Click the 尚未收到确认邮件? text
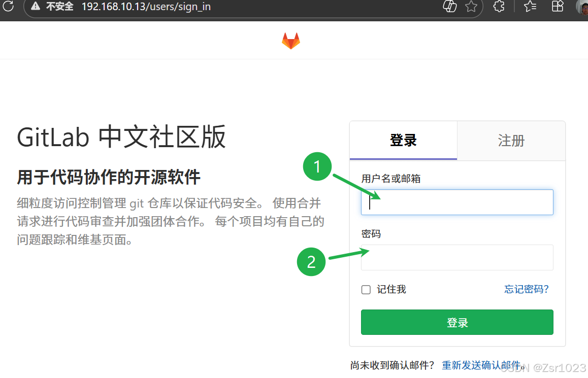 click(392, 365)
